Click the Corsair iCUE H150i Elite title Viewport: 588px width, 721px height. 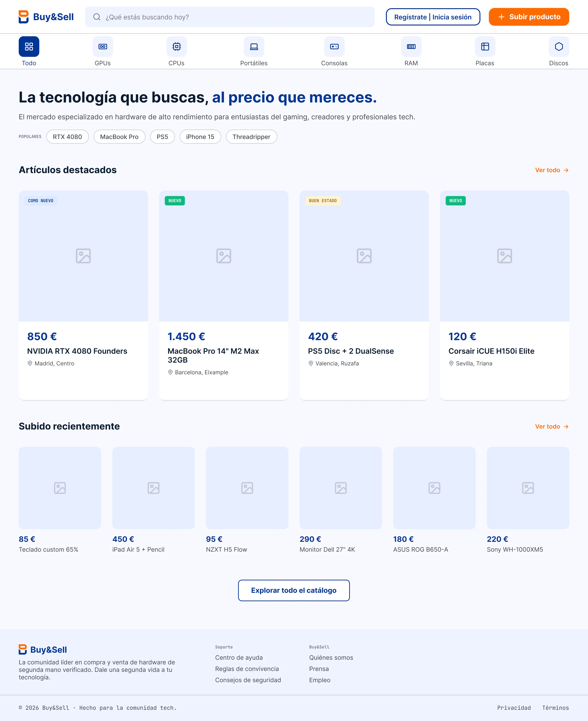tap(491, 351)
